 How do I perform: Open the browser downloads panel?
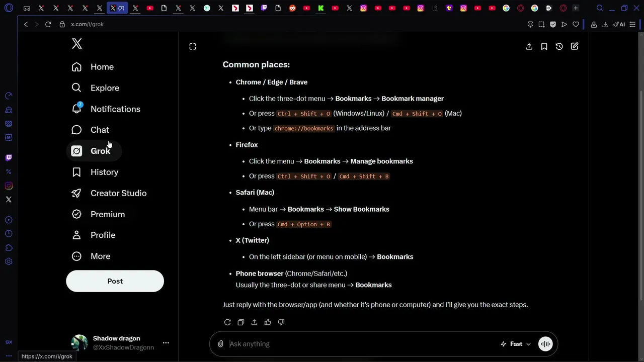[605, 24]
